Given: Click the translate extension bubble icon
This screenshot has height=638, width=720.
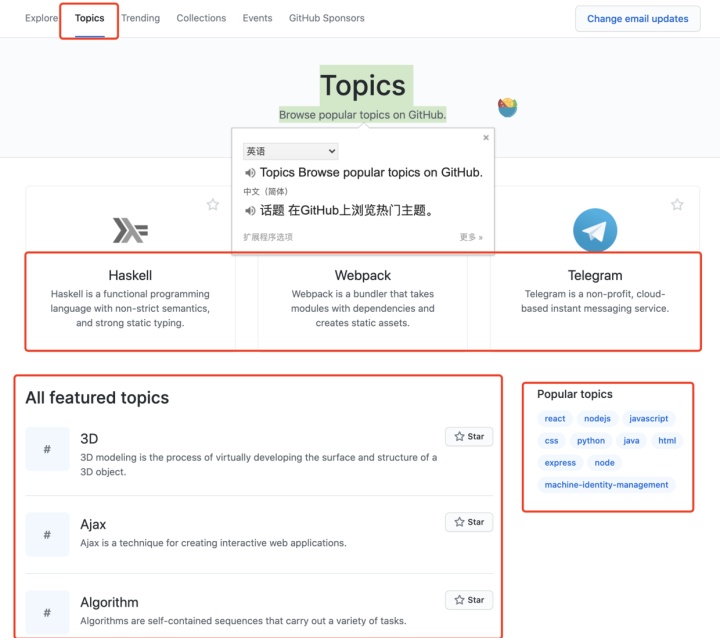Looking at the screenshot, I should (507, 107).
